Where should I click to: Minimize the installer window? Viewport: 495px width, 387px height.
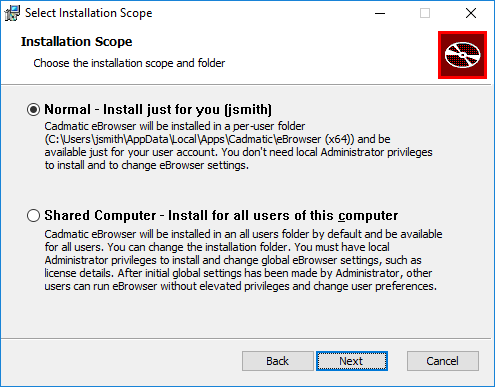[x=380, y=13]
